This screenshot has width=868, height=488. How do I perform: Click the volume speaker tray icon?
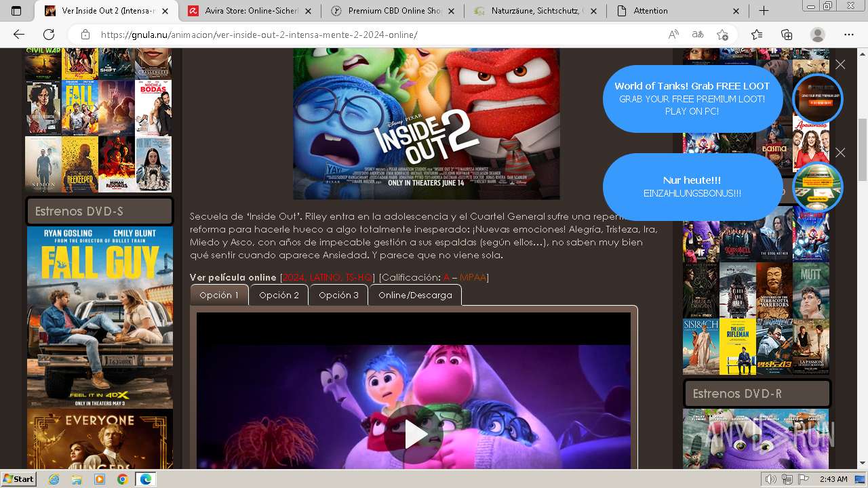tap(771, 479)
